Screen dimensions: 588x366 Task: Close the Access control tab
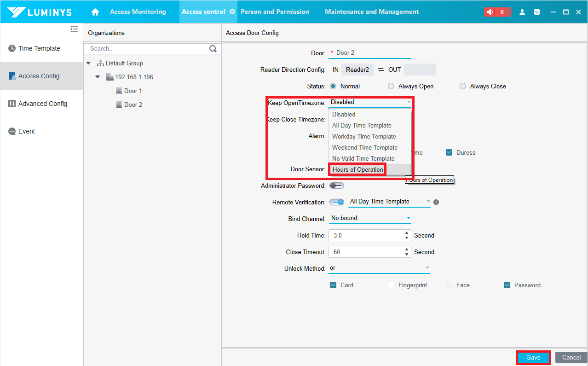(232, 12)
